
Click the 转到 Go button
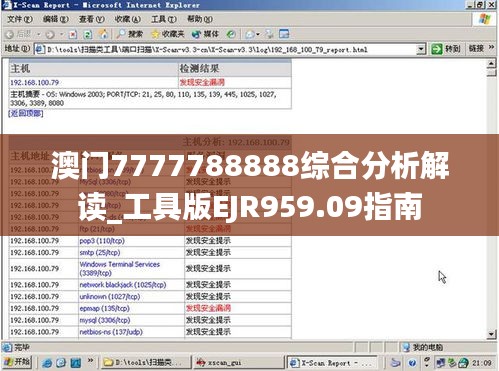coord(446,49)
